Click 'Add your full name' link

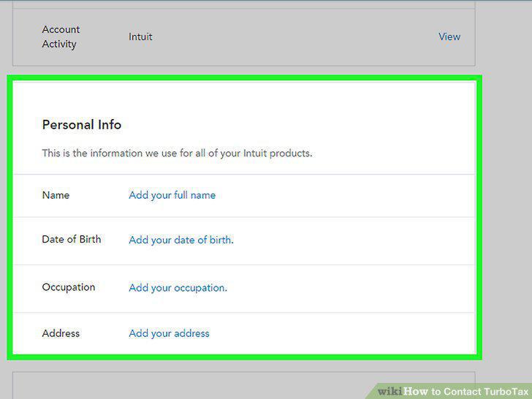coord(172,195)
